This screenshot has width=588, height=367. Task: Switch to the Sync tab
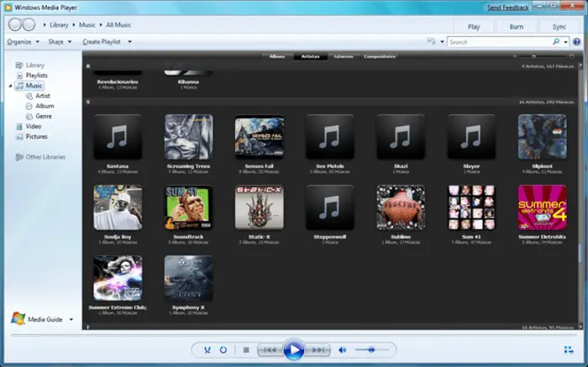pos(559,27)
